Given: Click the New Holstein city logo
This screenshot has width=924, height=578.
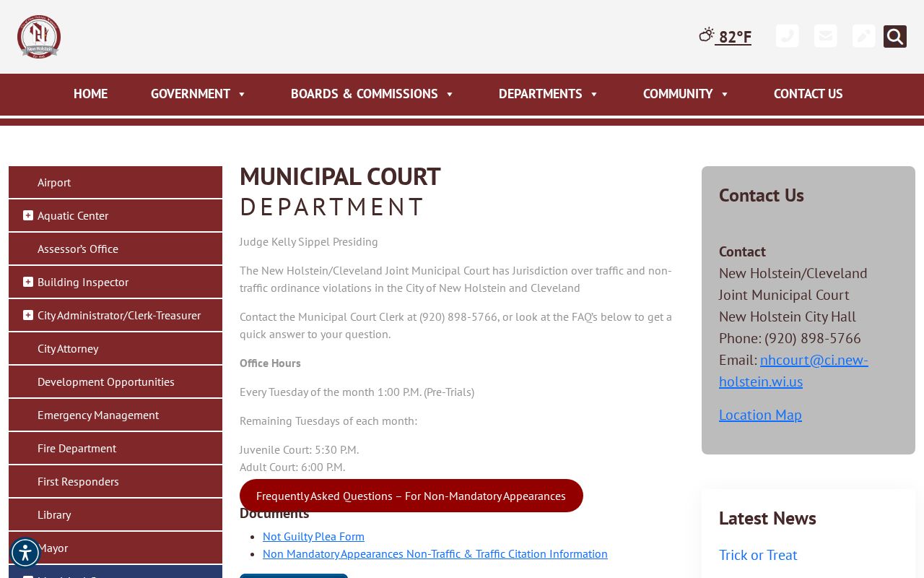Looking at the screenshot, I should 39,37.
